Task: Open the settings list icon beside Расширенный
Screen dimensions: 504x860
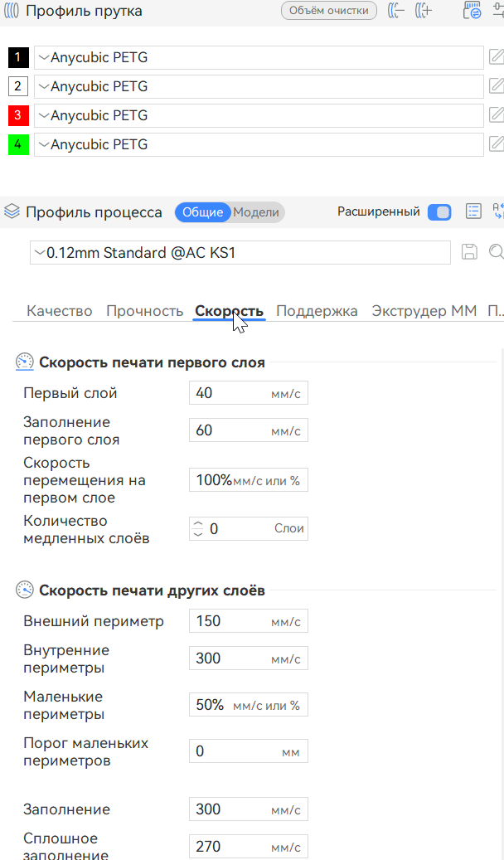Action: click(473, 211)
